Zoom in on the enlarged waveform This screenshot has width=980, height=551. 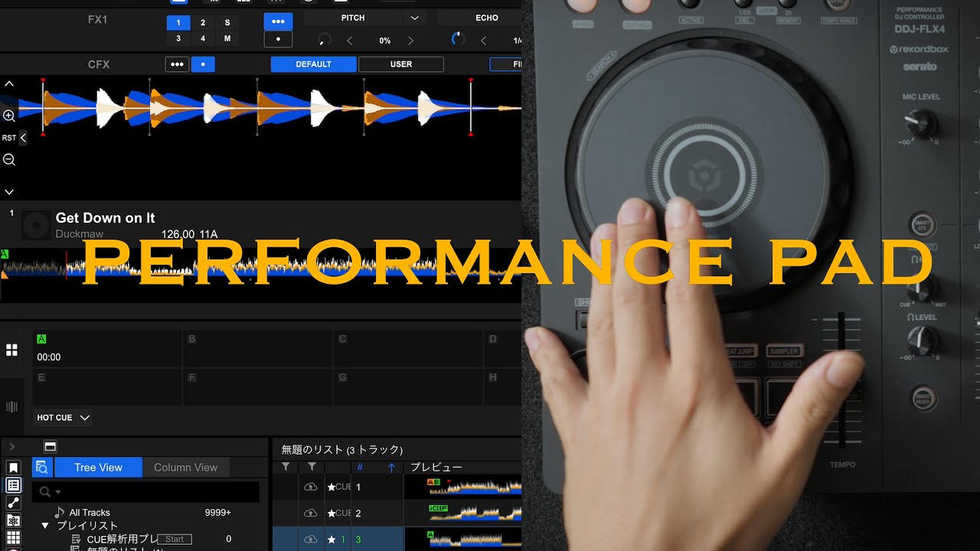(x=9, y=116)
